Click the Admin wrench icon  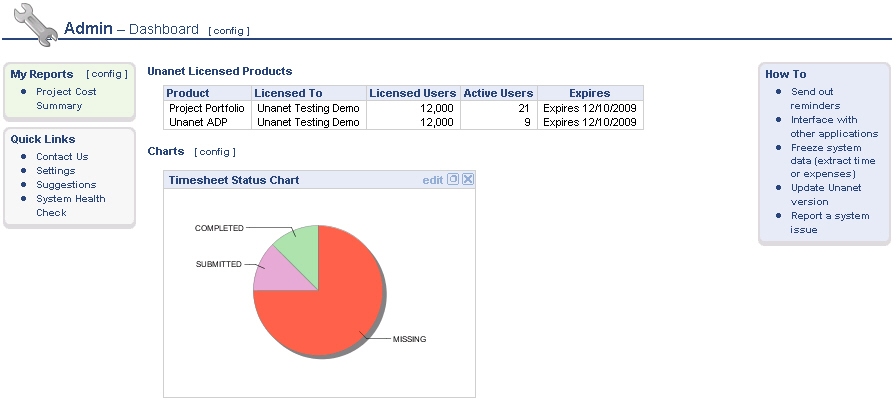[35, 24]
